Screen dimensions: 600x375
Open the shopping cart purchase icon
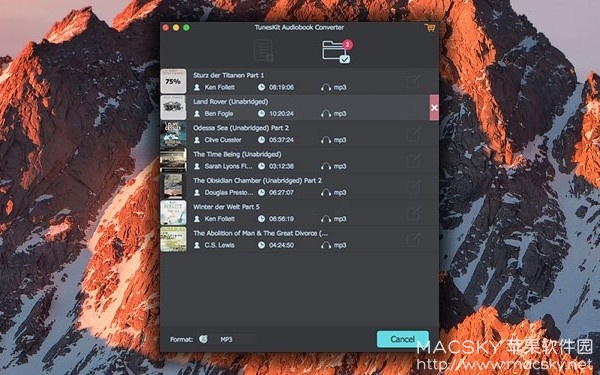pos(430,28)
